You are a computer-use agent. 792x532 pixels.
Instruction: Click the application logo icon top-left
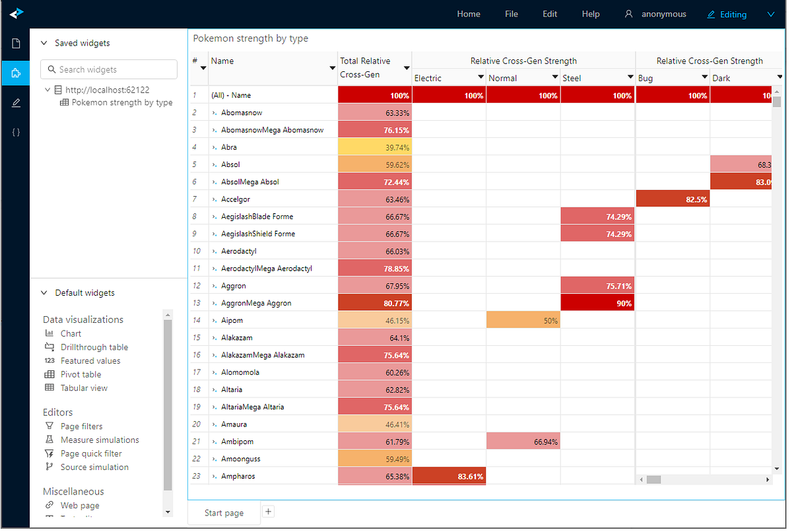point(16,12)
